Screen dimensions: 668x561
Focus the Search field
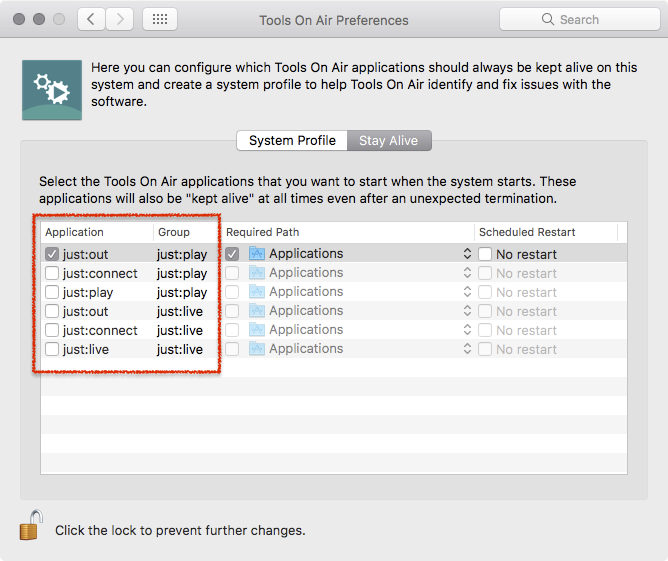580,19
